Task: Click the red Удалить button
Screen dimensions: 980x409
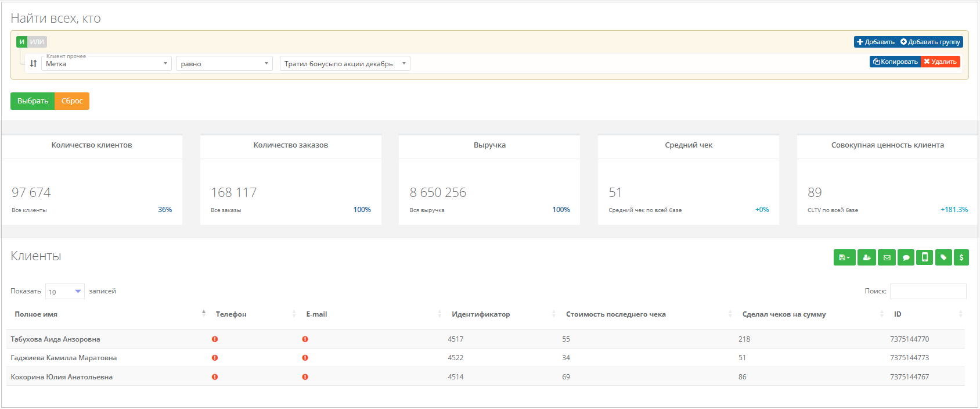Action: (941, 62)
